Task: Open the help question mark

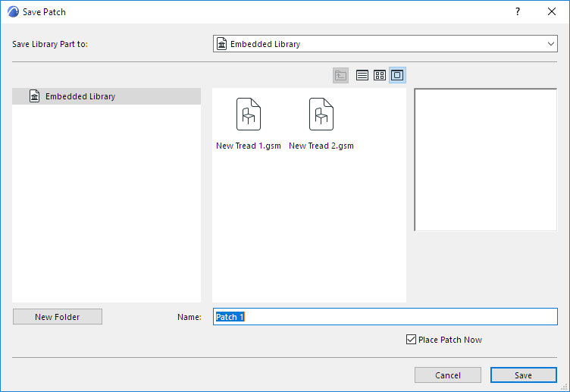Action: point(518,11)
